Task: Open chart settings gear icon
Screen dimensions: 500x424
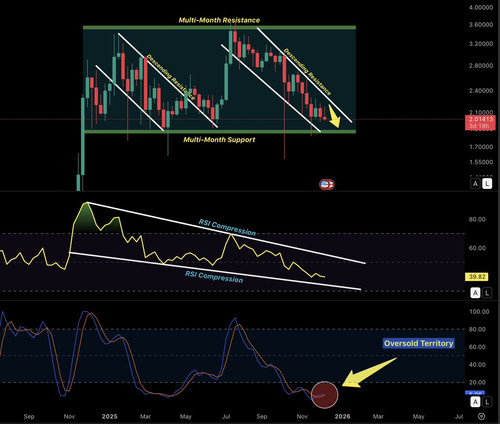Action: tap(481, 416)
